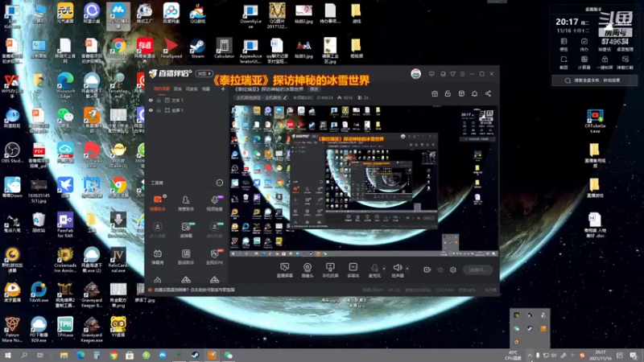Open Steam from the taskbar

[x=196, y=355]
